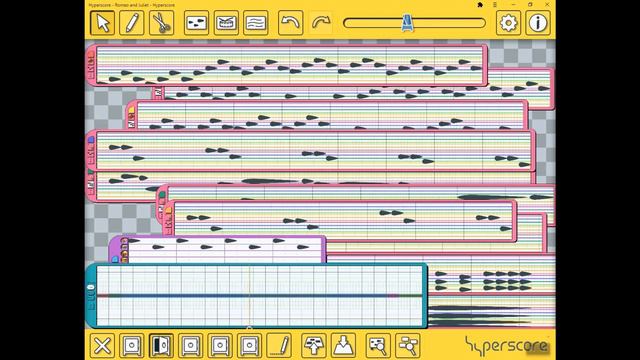Viewport: 640px width, 360px height.
Task: Click the open safe icon
Action: (x=161, y=346)
